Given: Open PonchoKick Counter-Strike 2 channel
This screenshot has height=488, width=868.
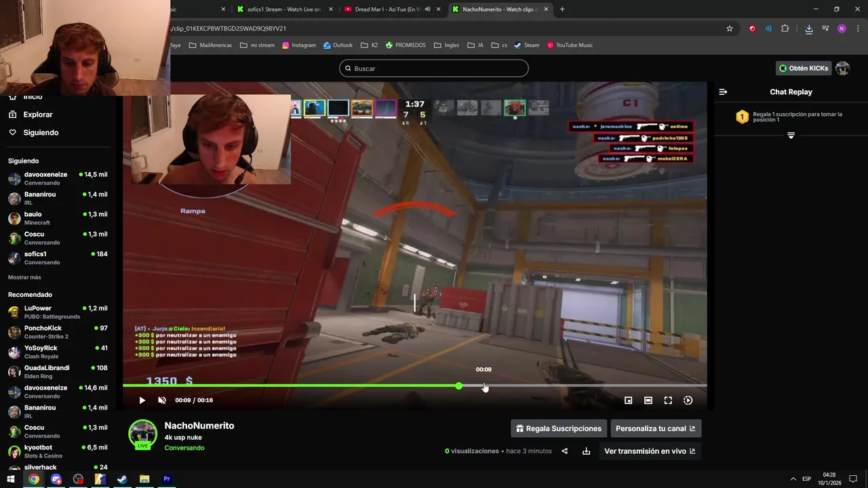Looking at the screenshot, I should pos(57,332).
